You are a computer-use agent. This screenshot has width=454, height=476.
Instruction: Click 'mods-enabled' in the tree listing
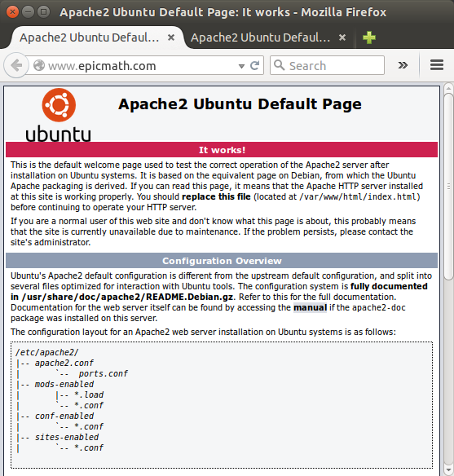click(x=64, y=385)
